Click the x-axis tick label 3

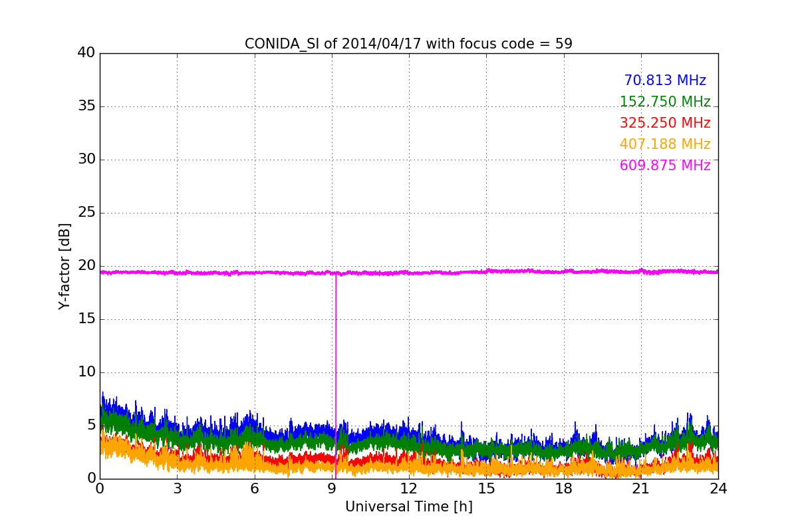177,488
